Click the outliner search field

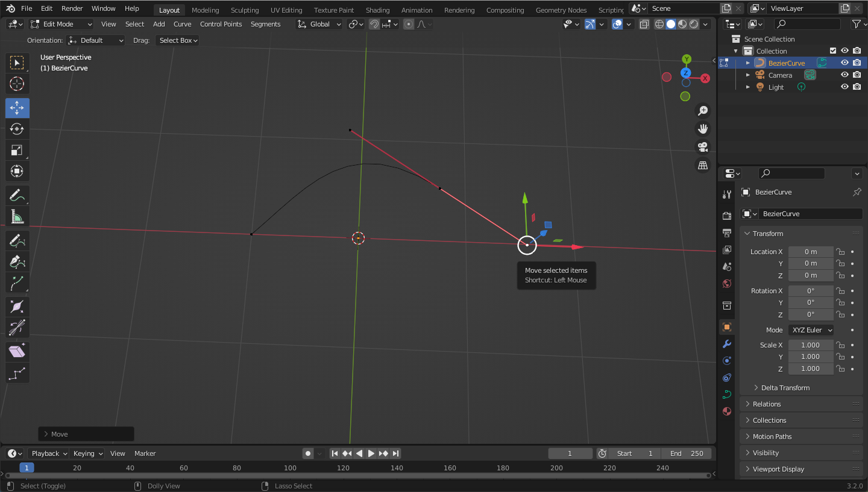pyautogui.click(x=807, y=24)
